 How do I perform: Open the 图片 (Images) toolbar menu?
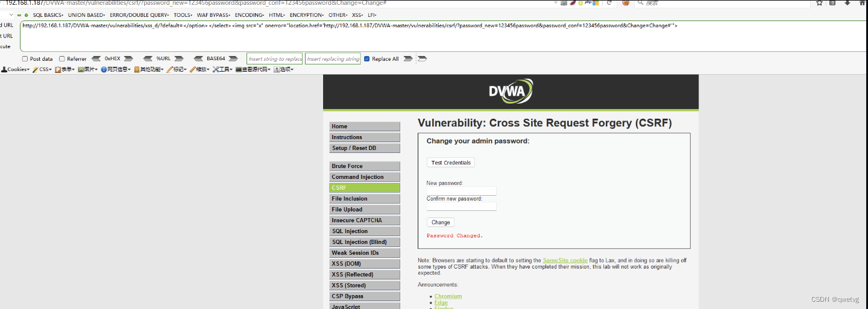click(x=88, y=69)
